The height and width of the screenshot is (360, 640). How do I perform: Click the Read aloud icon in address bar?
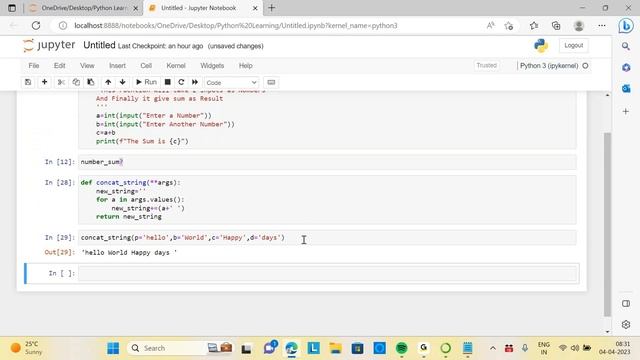click(491, 26)
